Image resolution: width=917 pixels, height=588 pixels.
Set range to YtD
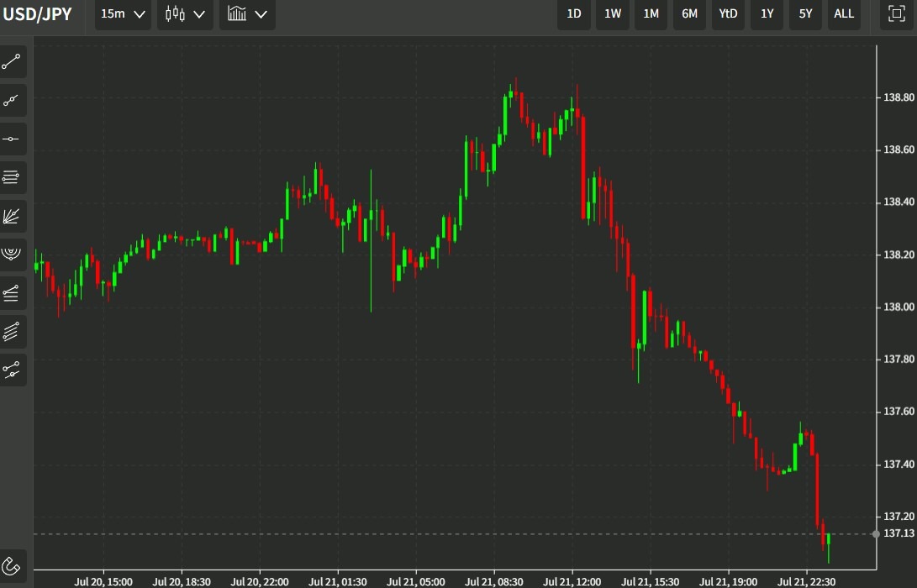[728, 13]
